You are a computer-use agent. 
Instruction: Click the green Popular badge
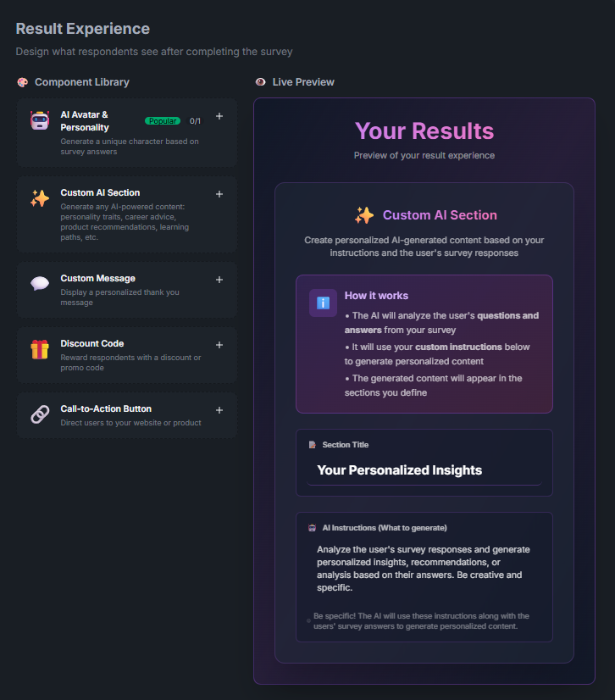point(162,121)
